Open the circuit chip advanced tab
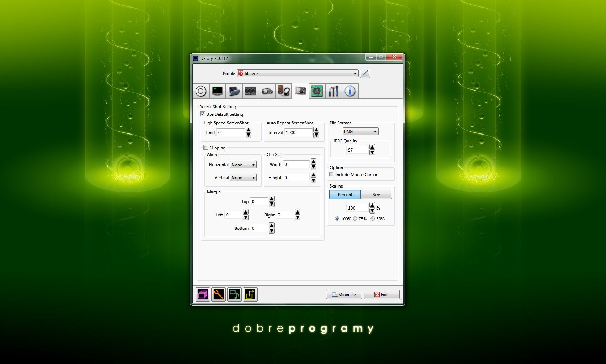Screen dimensions: 606x364 coord(317,91)
